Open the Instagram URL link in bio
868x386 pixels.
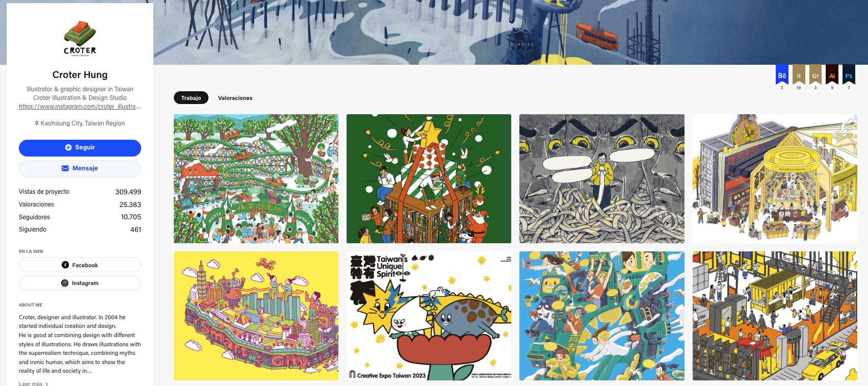(x=80, y=107)
